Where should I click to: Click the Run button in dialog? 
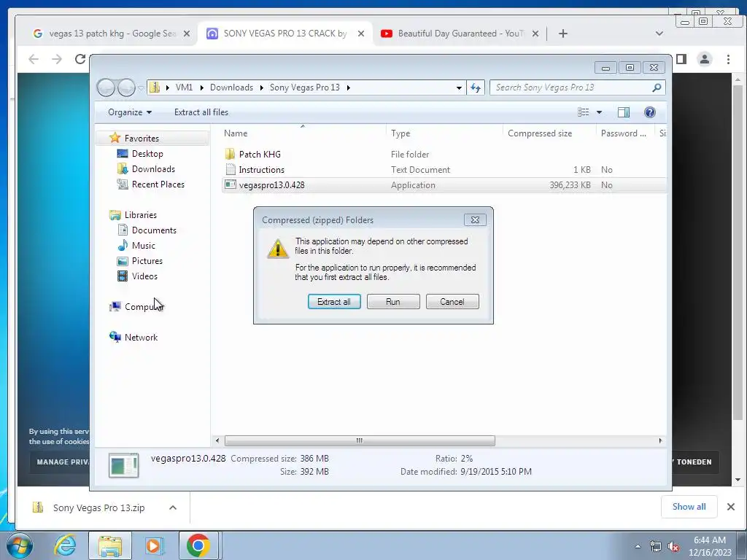(393, 301)
